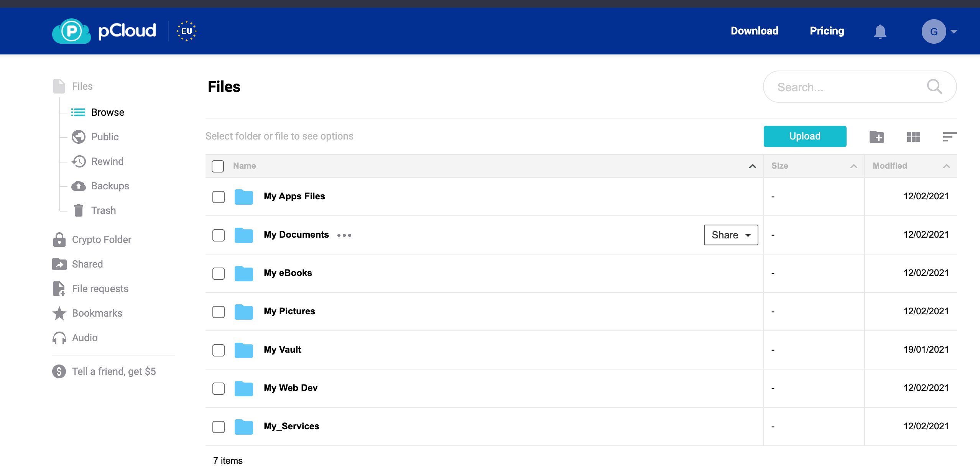Select Browse in the Files menu
The width and height of the screenshot is (980, 473).
(107, 112)
